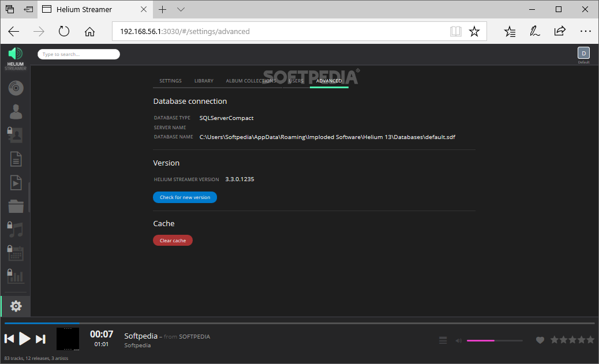Click Check for new version button

click(185, 197)
